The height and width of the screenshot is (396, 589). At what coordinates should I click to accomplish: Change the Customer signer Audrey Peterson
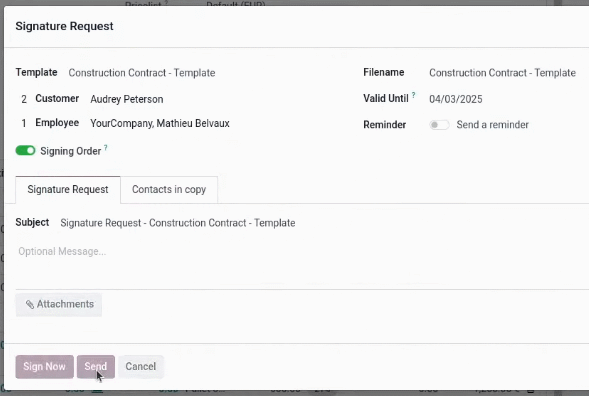tap(222, 99)
